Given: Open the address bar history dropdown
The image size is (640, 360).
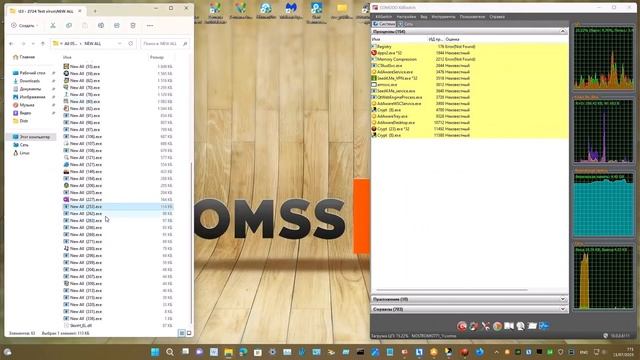Looking at the screenshot, I should click(x=120, y=43).
